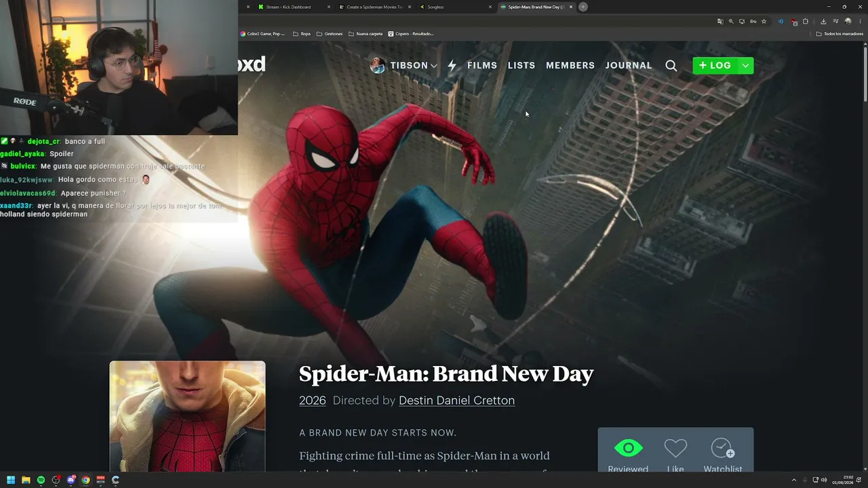Screen dimensions: 868x488
Task: Open the JOURNAL page
Action: click(629, 66)
